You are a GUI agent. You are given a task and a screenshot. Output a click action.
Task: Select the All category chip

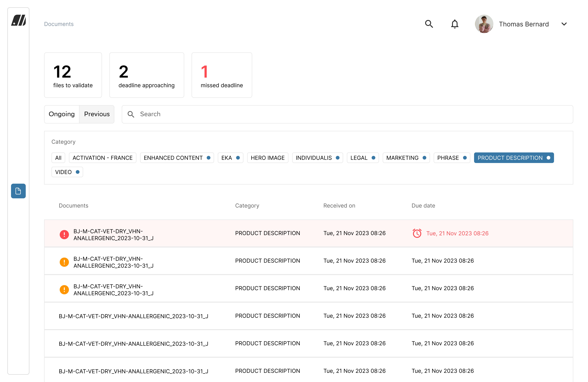pyautogui.click(x=58, y=158)
